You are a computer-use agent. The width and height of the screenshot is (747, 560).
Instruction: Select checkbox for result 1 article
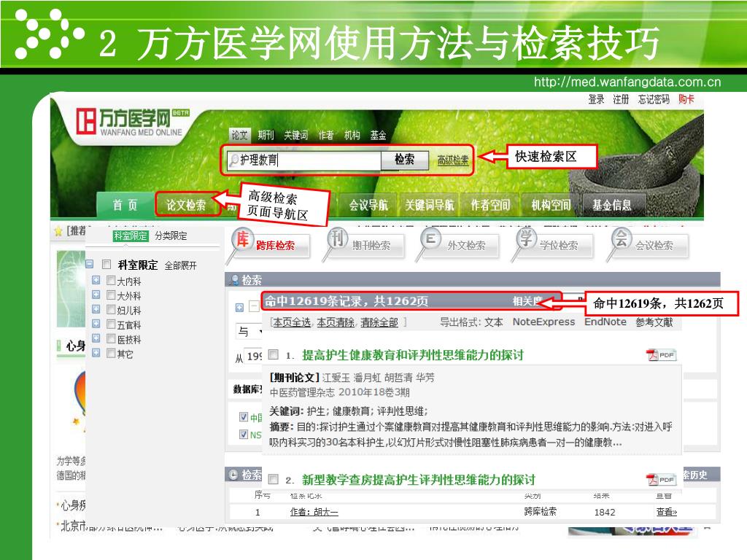tap(274, 354)
